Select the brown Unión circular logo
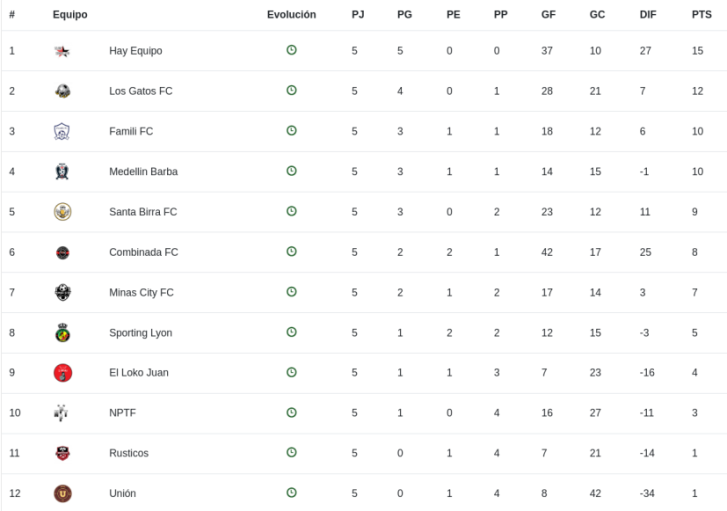This screenshot has height=511, width=727. point(63,493)
